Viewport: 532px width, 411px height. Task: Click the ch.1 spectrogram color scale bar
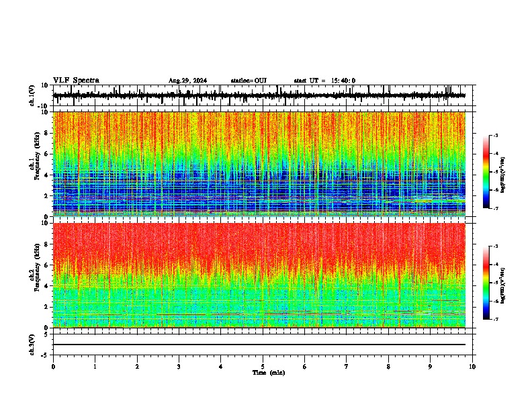pyautogui.click(x=486, y=172)
